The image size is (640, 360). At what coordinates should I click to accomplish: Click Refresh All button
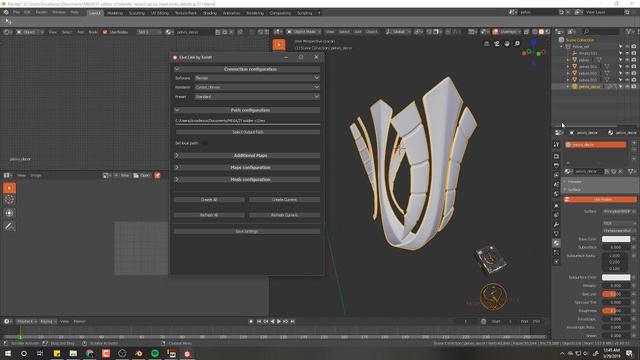click(209, 215)
